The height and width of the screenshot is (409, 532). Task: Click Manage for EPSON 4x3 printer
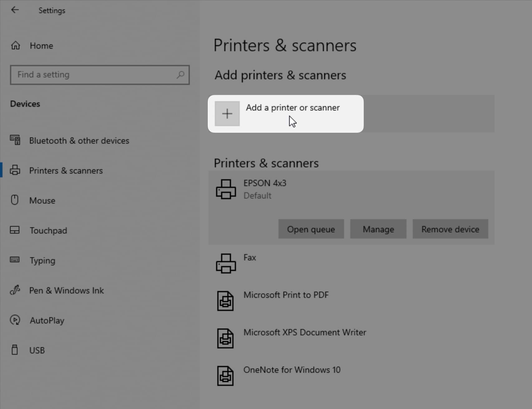pyautogui.click(x=378, y=229)
